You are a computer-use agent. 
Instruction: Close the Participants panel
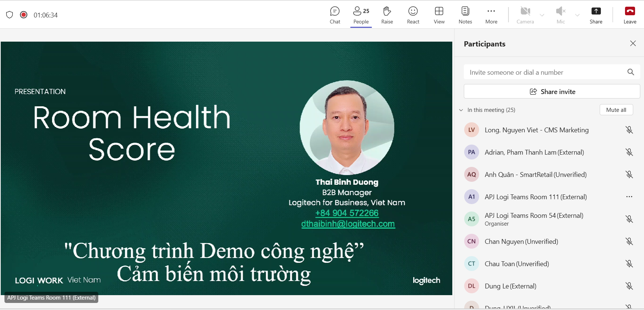point(633,43)
